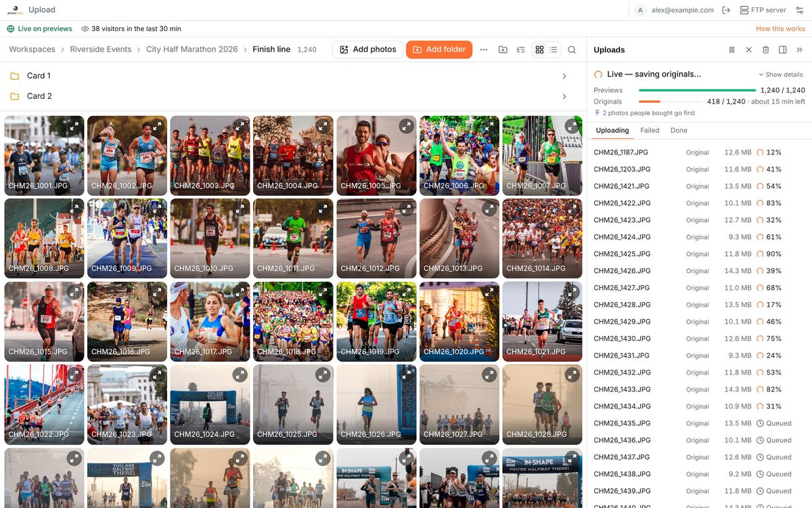
Task: Expand the CHM26_1010.JPG photo
Action: [x=240, y=209]
